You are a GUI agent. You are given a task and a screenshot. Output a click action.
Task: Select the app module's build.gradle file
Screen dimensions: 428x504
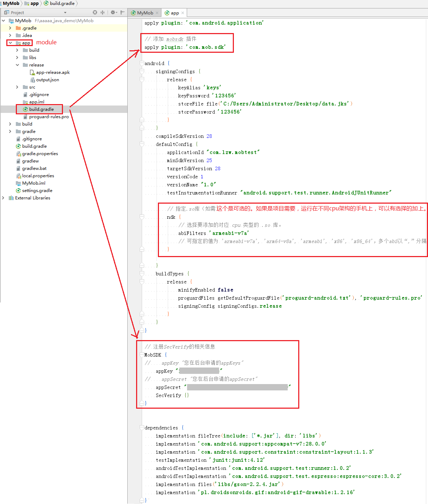(41, 109)
